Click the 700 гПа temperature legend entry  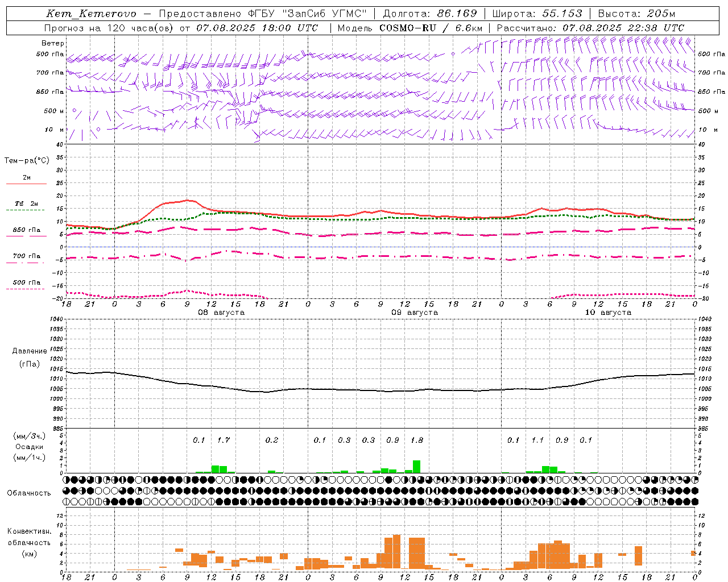[26, 259]
